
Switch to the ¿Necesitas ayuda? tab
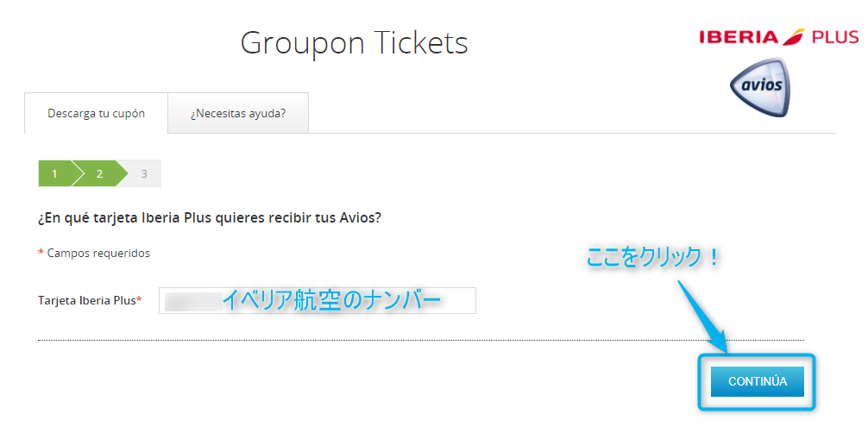238,113
